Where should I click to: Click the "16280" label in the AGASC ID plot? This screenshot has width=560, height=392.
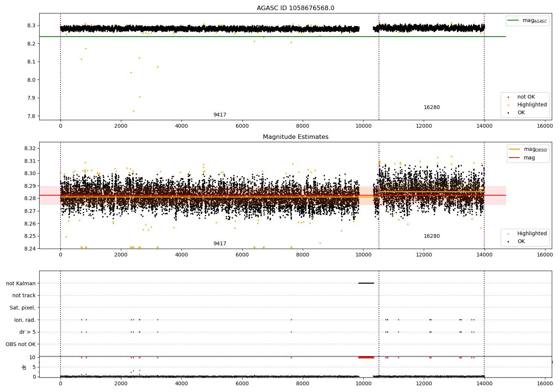[432, 108]
